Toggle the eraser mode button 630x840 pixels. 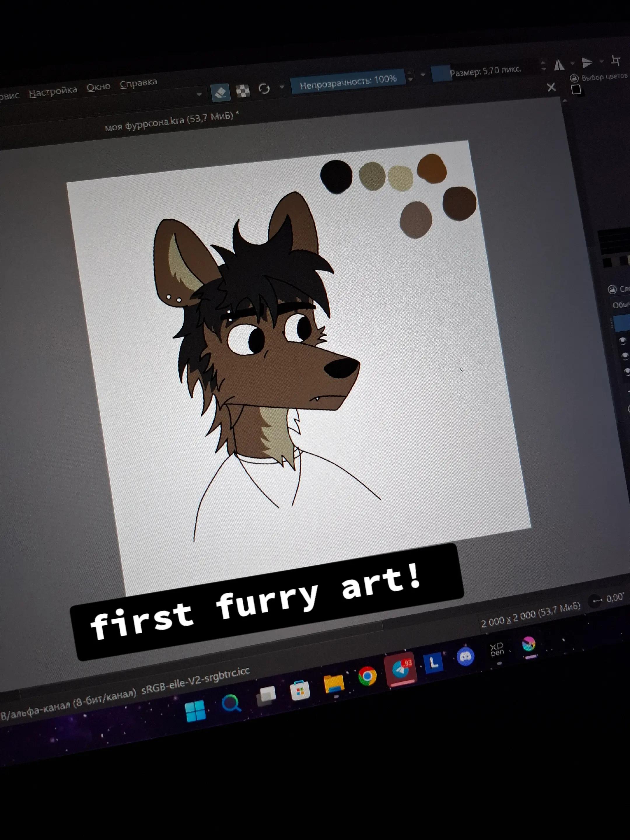point(220,92)
